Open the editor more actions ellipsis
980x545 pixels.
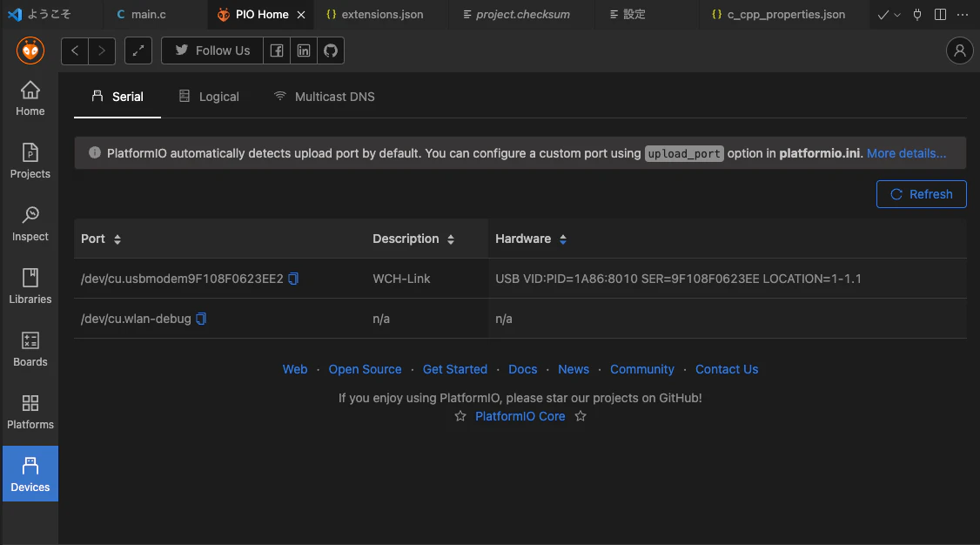[963, 15]
